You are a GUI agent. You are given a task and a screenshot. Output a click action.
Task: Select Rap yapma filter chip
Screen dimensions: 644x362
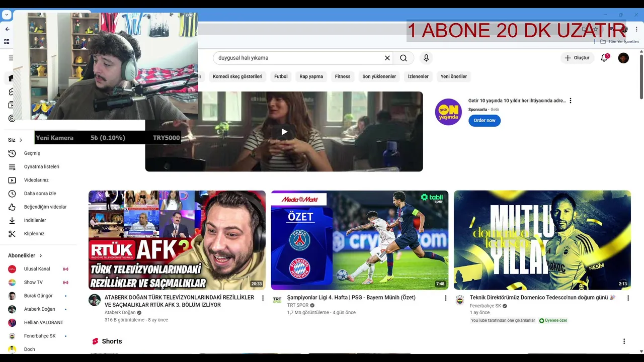pos(311,76)
